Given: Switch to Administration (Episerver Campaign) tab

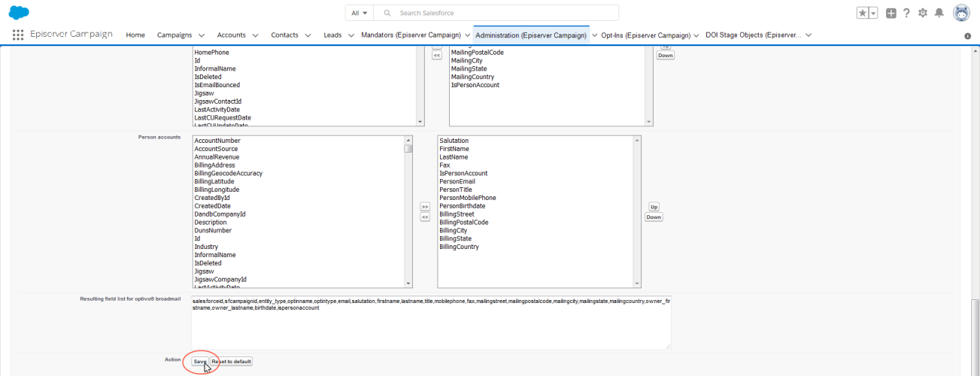Looking at the screenshot, I should tap(531, 35).
